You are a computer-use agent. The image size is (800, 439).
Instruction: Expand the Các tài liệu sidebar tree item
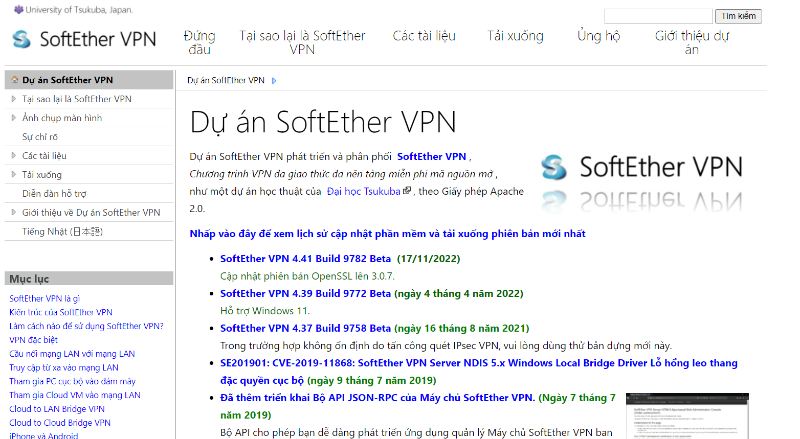tap(13, 156)
